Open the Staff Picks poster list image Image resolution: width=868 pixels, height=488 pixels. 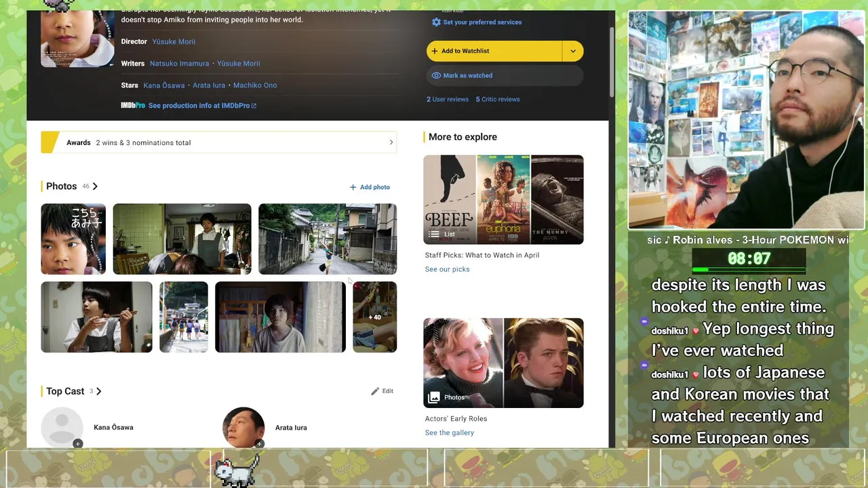(504, 199)
